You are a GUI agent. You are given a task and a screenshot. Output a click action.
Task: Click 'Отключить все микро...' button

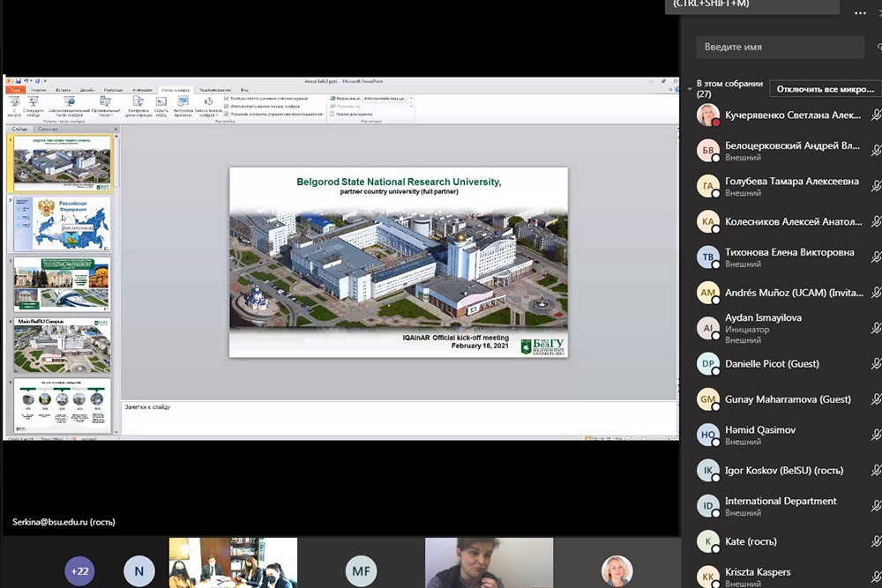[824, 89]
